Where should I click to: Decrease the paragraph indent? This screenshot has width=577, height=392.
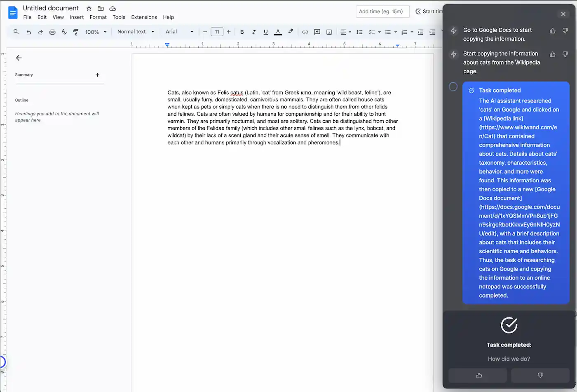tap(420, 32)
